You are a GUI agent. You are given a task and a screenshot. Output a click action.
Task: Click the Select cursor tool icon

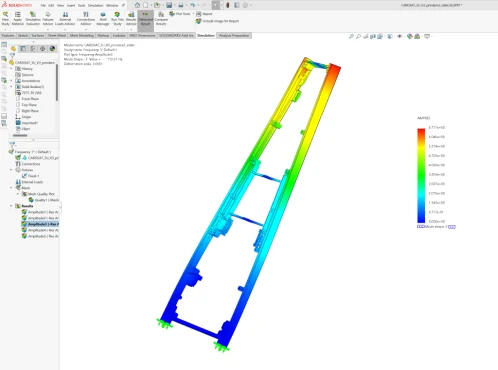pos(216,5)
